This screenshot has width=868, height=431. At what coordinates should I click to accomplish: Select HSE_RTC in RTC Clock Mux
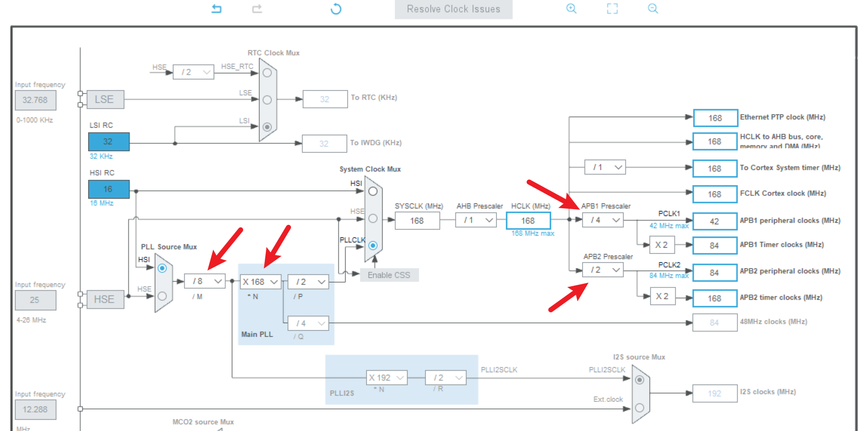click(x=267, y=73)
